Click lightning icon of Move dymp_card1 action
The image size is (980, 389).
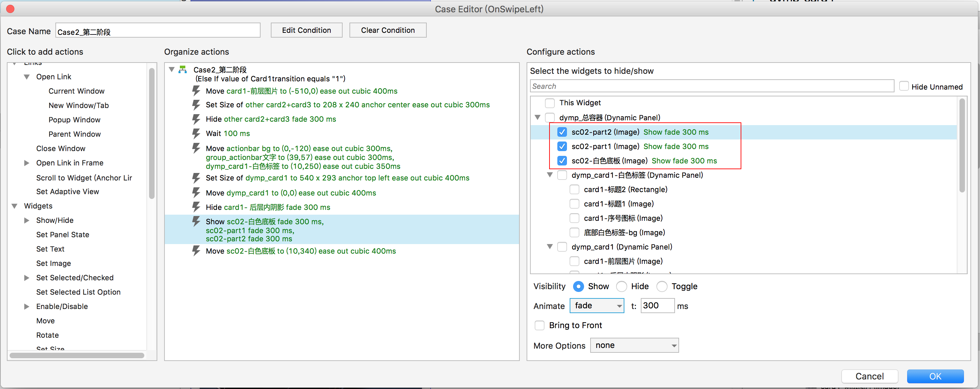(x=196, y=193)
